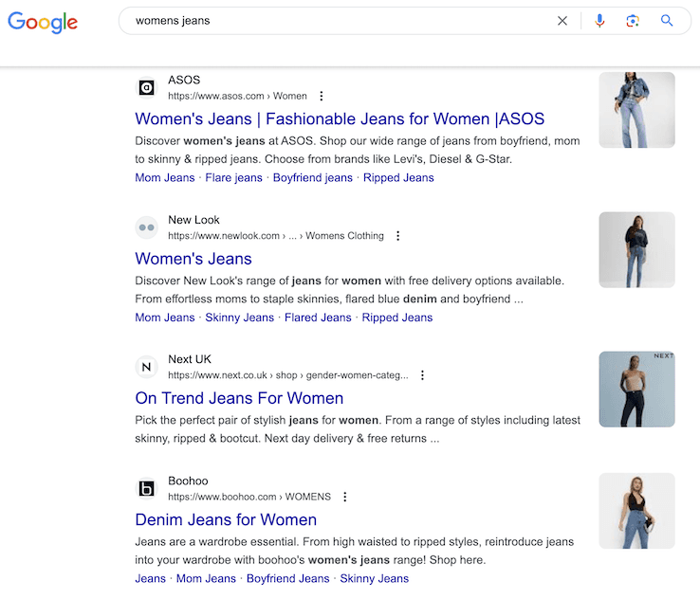Click the 'womens jeans' search input field
Viewport: 700px width, 599px height.
332,21
